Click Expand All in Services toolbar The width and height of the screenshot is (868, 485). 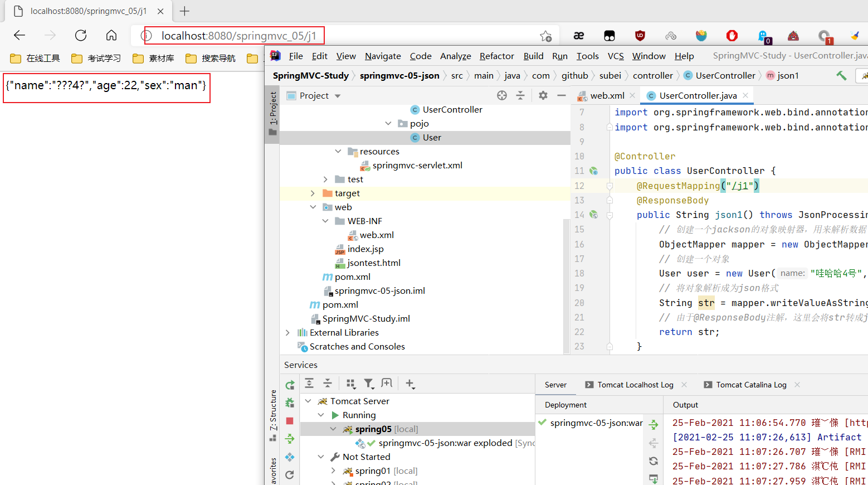(309, 383)
